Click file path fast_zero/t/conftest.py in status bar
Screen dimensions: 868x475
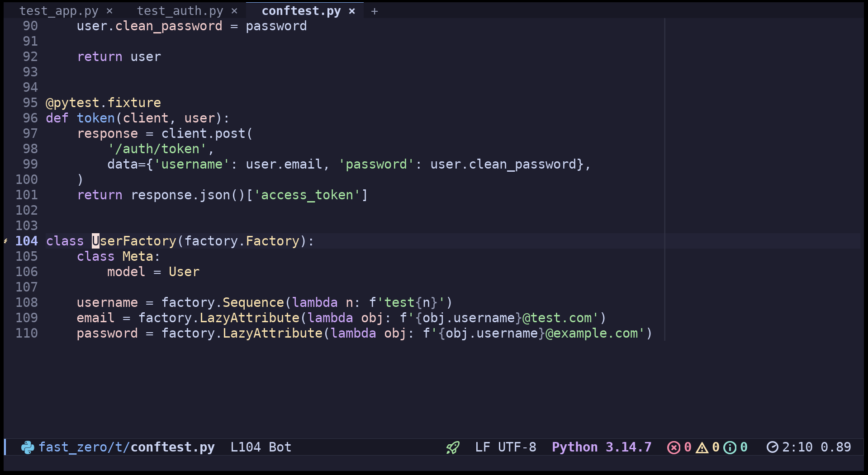127,447
